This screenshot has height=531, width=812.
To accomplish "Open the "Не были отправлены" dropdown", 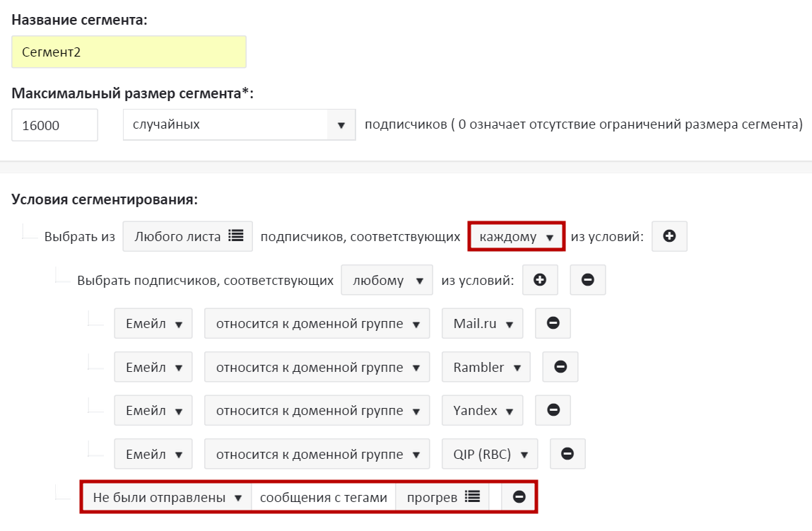I will point(167,497).
